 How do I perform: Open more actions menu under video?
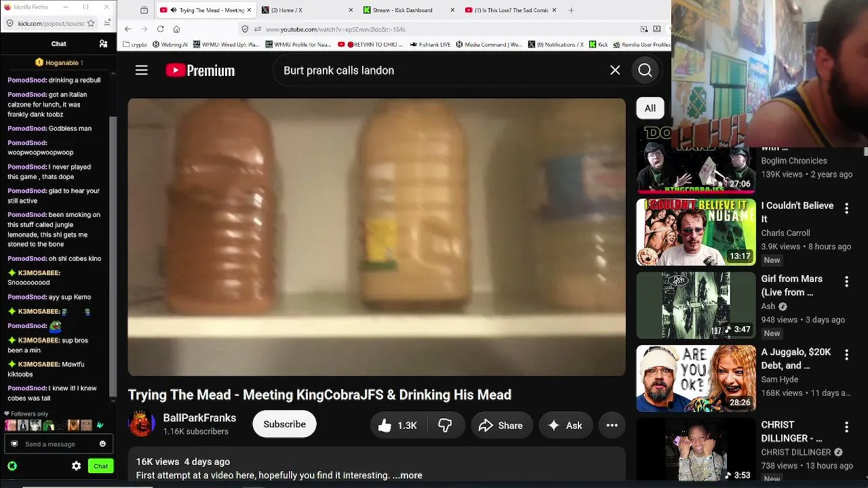tap(612, 426)
